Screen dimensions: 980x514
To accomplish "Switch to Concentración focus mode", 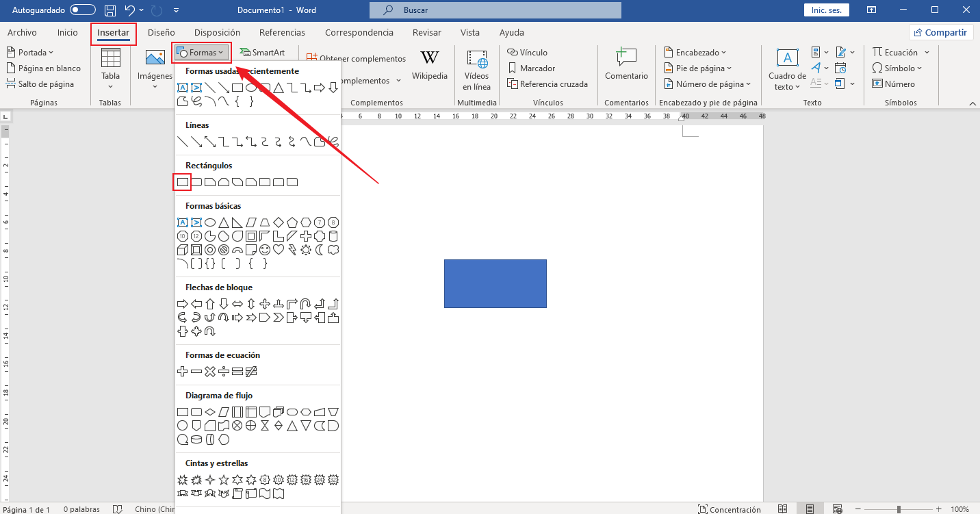I will (730, 509).
